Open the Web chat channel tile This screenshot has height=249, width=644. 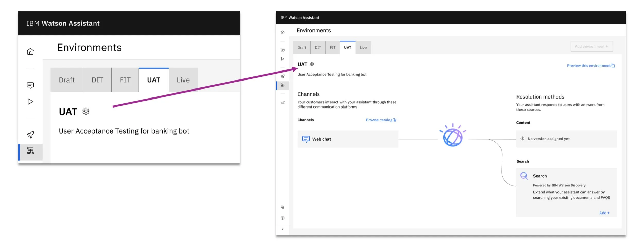348,139
